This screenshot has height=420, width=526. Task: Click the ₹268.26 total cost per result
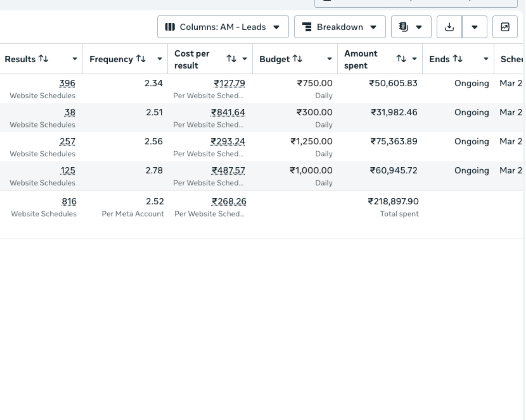click(x=229, y=202)
